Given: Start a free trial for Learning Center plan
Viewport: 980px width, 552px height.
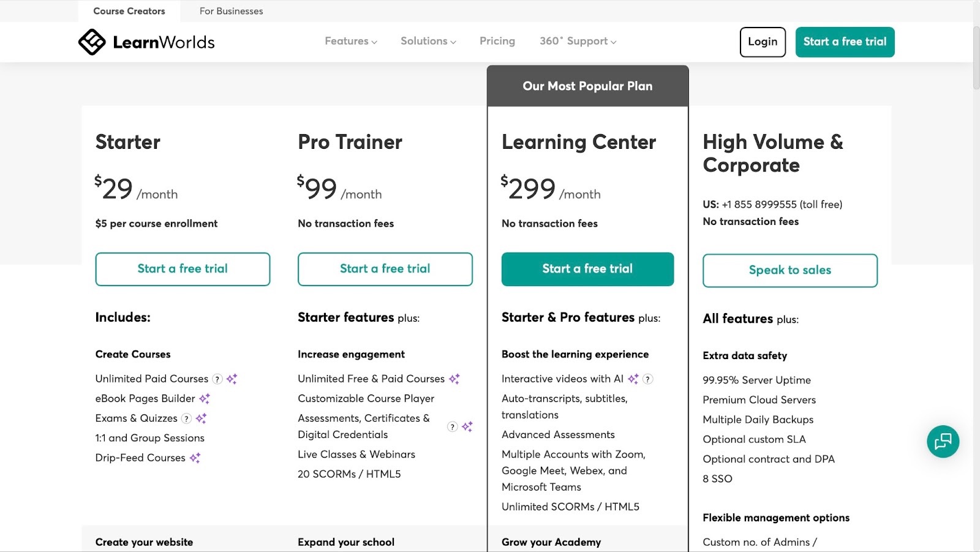Looking at the screenshot, I should click(587, 269).
